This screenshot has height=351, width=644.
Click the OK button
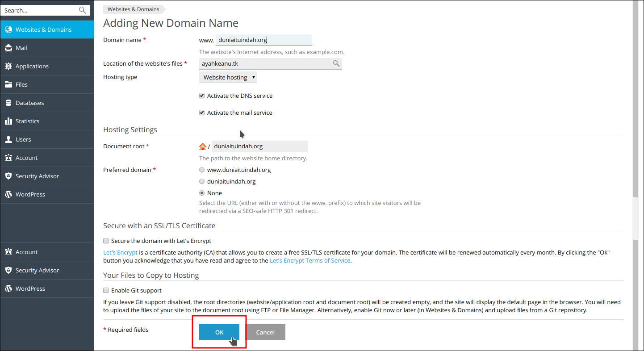coord(219,332)
